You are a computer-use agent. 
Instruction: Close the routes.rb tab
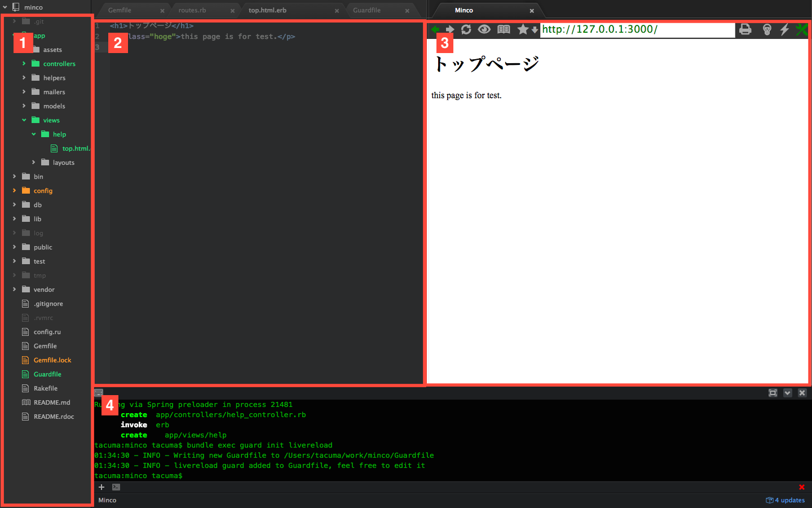click(x=232, y=11)
